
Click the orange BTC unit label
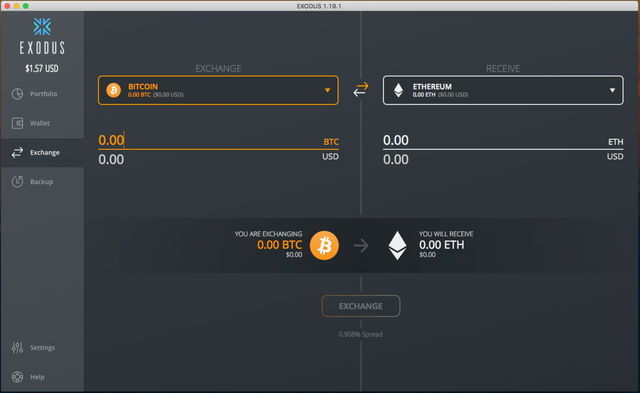331,142
